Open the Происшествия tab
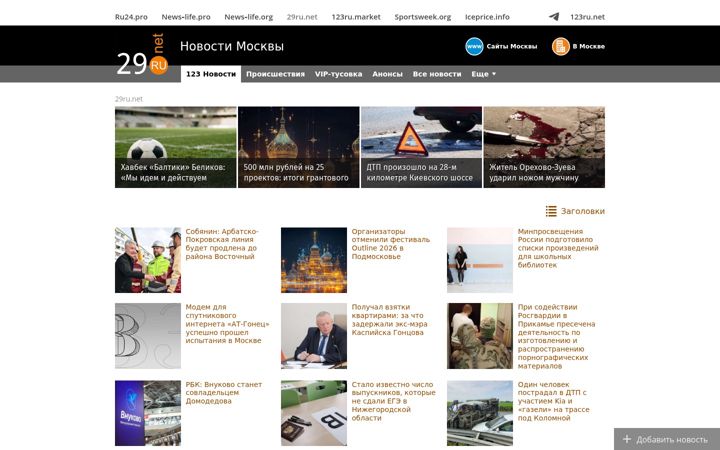This screenshot has width=720, height=450. point(275,74)
